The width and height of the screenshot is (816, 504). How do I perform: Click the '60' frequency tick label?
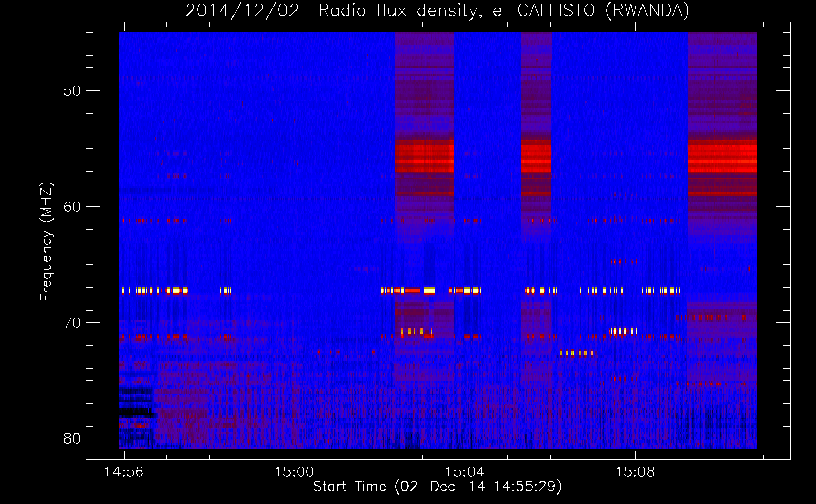pos(72,207)
